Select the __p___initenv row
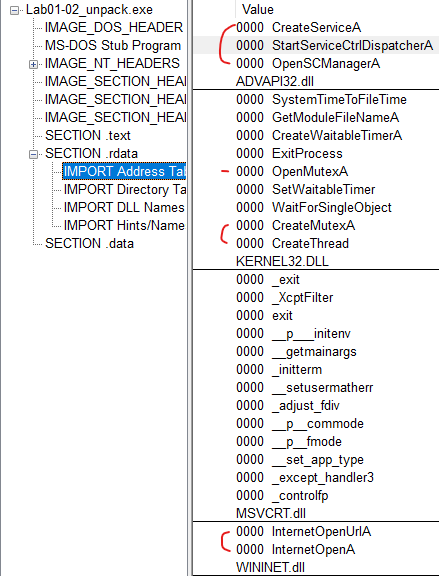 (x=316, y=334)
